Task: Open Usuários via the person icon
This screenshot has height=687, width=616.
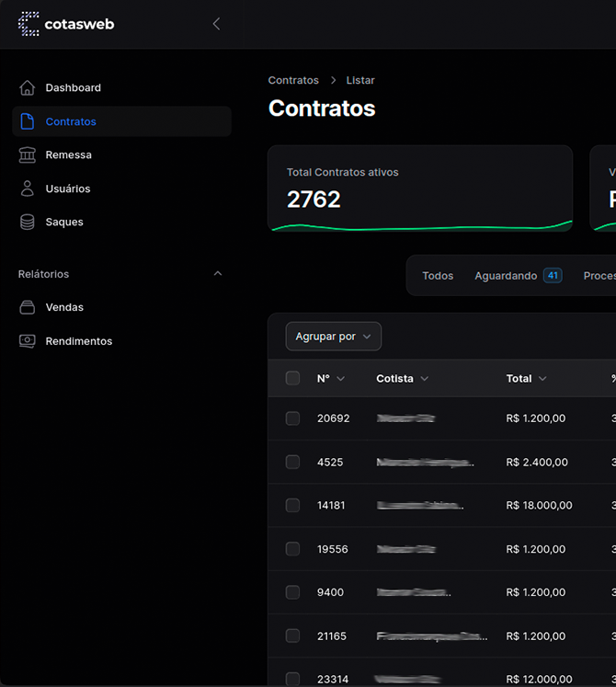Action: [28, 189]
